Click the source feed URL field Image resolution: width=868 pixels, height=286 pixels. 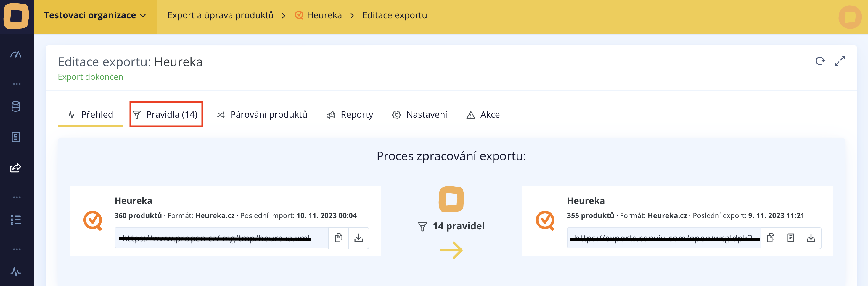(221, 238)
